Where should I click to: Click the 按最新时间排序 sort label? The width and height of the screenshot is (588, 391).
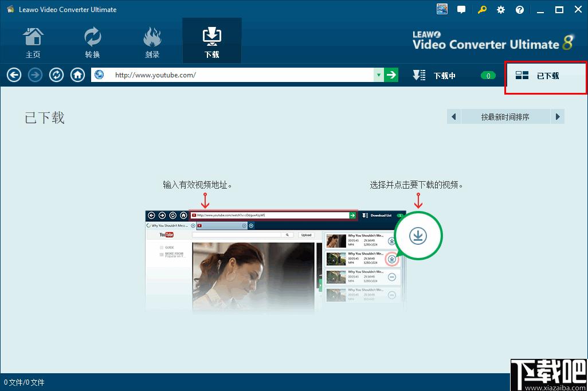point(505,117)
